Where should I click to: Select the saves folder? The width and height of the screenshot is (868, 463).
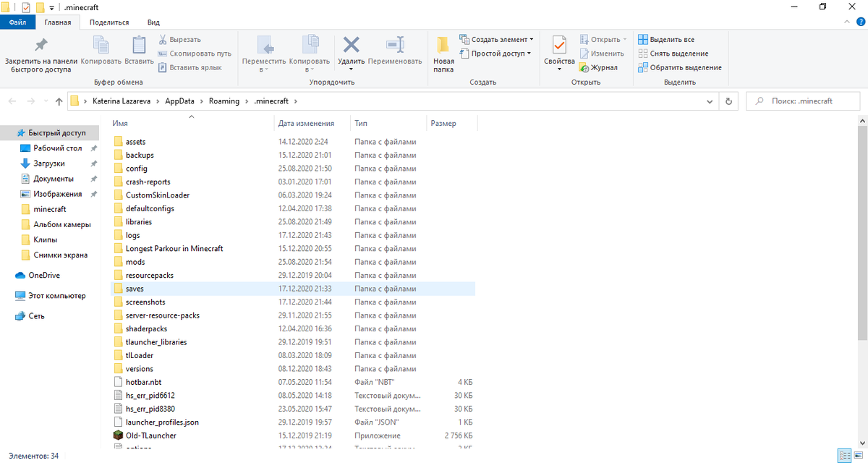pyautogui.click(x=294, y=289)
